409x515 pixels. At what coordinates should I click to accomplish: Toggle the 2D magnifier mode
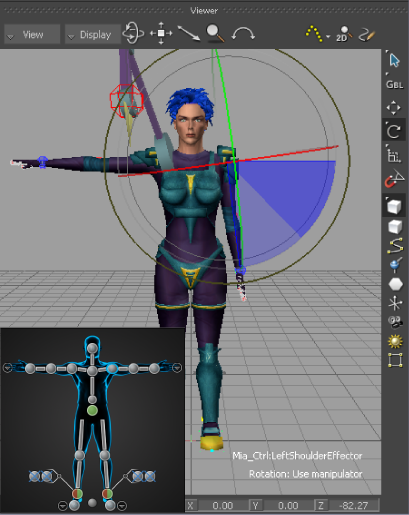click(344, 34)
